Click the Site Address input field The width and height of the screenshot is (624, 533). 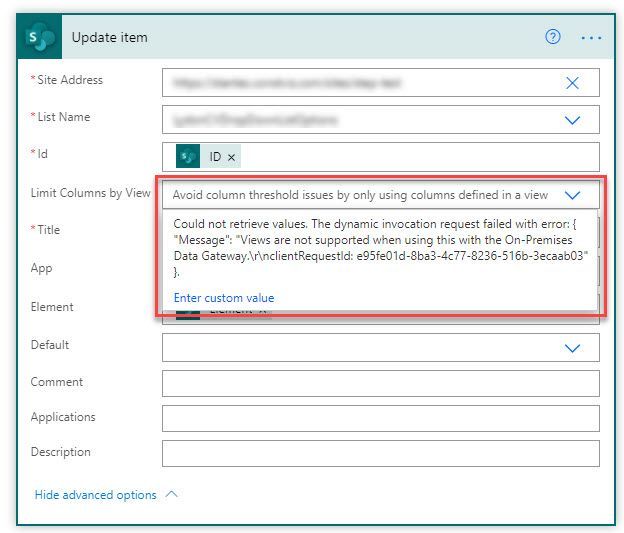click(x=380, y=82)
